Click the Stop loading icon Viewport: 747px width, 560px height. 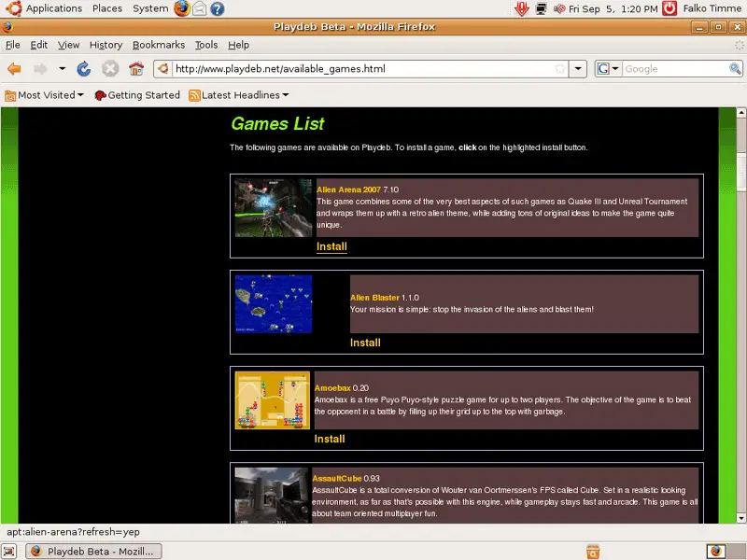(110, 69)
